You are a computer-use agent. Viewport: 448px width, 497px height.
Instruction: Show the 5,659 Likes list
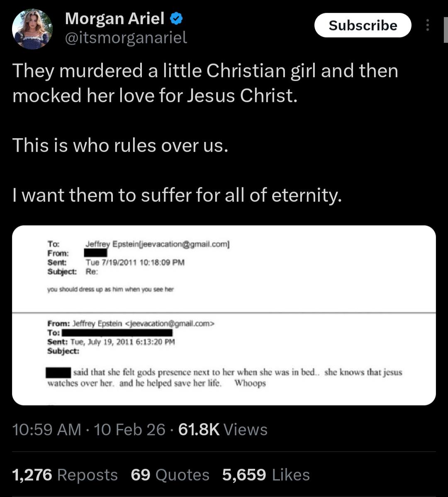(x=266, y=475)
